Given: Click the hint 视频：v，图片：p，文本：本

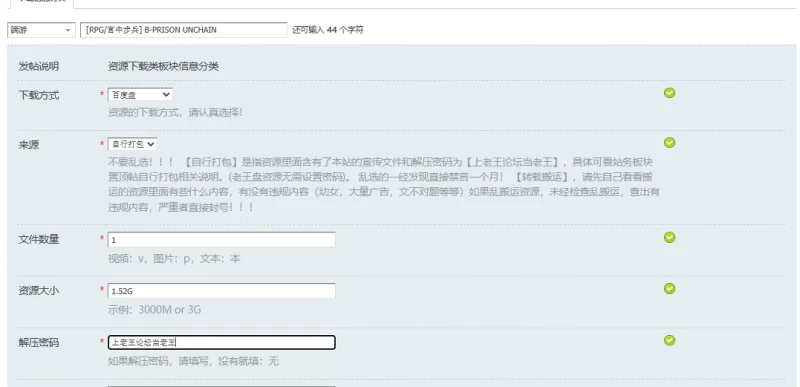Looking at the screenshot, I should tap(174, 259).
